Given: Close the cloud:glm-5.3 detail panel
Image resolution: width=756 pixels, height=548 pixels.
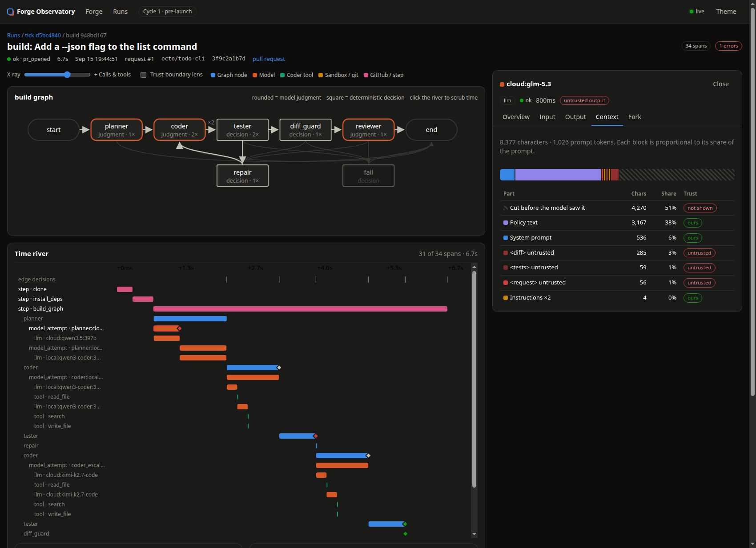Looking at the screenshot, I should point(720,84).
